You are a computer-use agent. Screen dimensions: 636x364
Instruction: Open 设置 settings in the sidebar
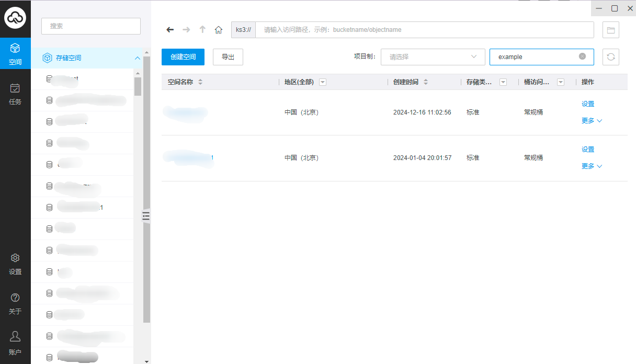click(x=15, y=264)
